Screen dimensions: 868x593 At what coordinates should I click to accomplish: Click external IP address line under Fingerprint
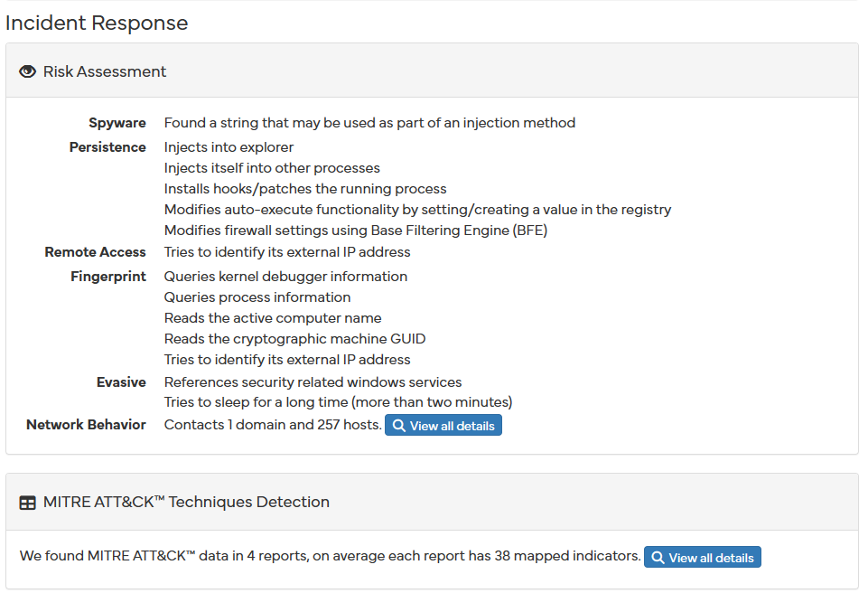(287, 360)
